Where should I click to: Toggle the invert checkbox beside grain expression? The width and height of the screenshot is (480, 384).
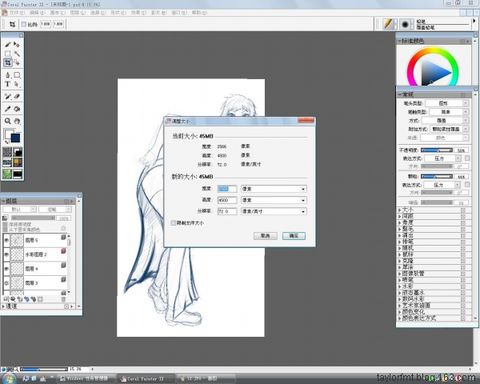click(x=467, y=184)
